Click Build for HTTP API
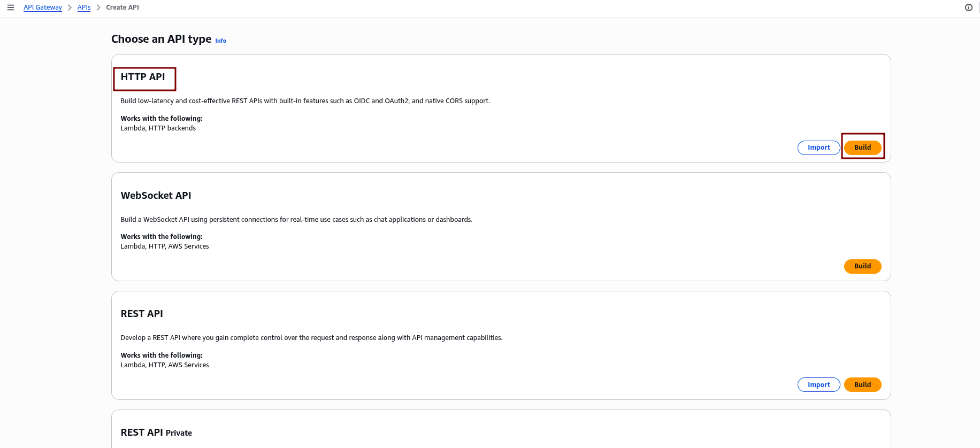Image resolution: width=980 pixels, height=448 pixels. [862, 148]
